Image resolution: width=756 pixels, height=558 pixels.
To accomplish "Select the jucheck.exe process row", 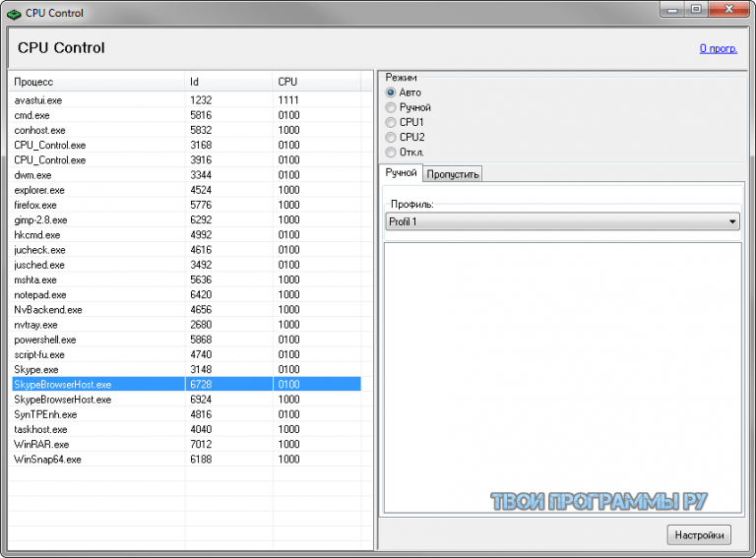I will click(x=186, y=250).
